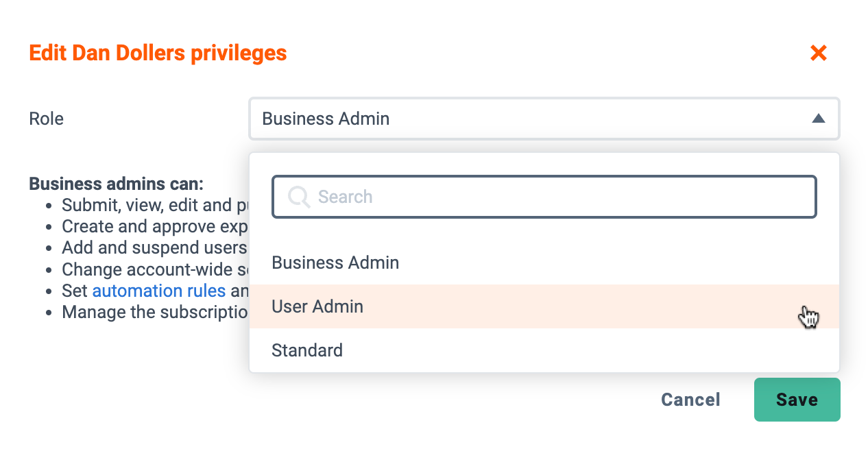Click the word 'Set' before automation rules
Screen dimensions: 868x449
75,291
